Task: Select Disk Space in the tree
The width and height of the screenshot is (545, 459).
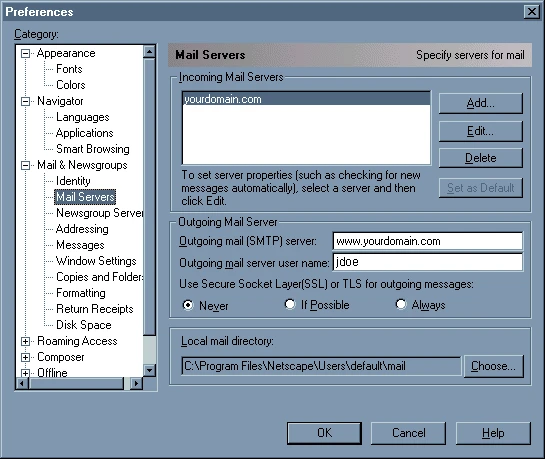Action: coord(84,325)
